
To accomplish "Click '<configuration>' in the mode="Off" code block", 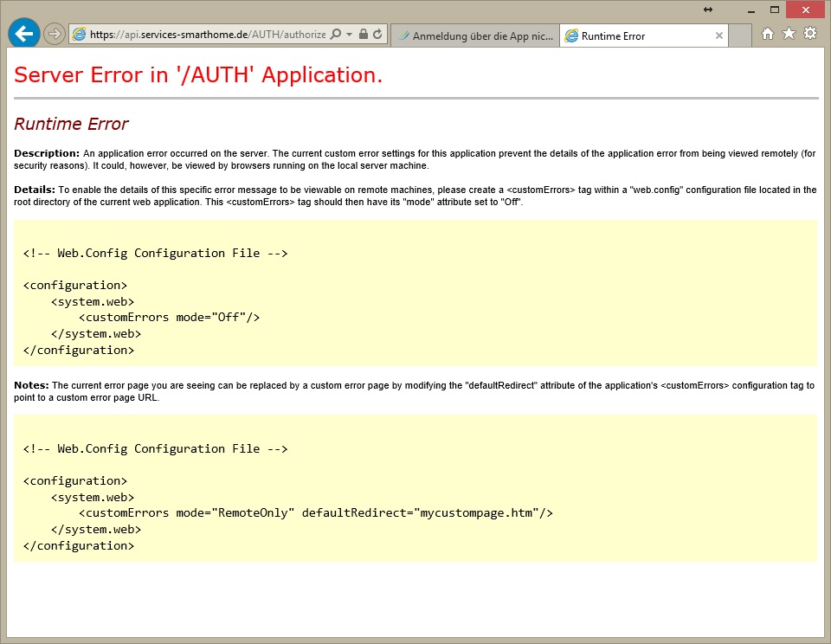I will click(x=75, y=285).
